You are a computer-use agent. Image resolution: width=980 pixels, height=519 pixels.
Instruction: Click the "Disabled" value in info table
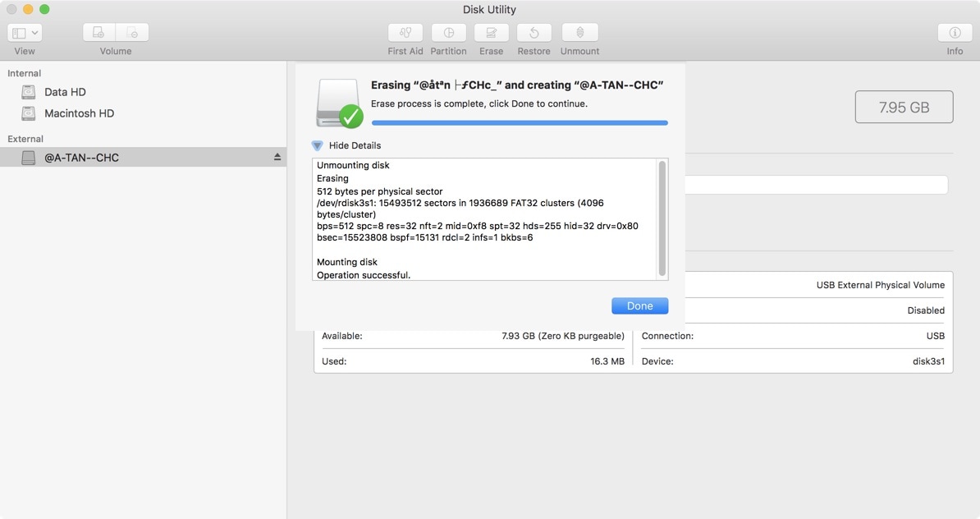(x=926, y=310)
